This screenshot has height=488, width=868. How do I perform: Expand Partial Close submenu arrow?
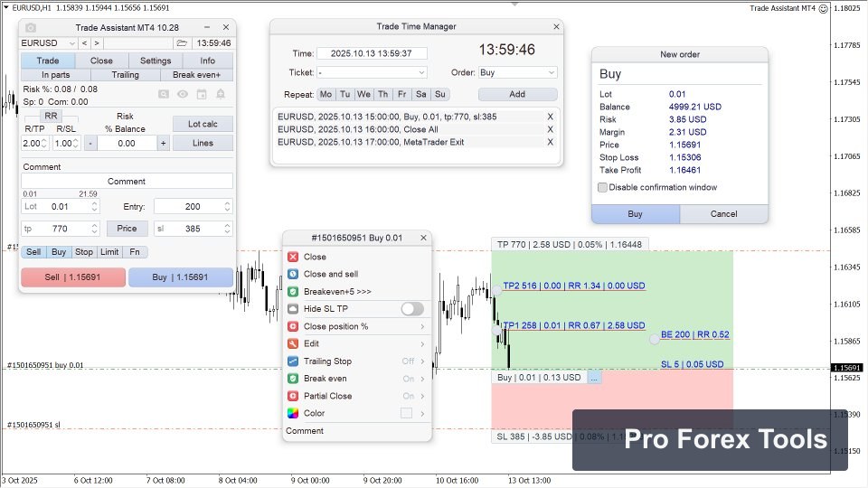pyautogui.click(x=422, y=396)
